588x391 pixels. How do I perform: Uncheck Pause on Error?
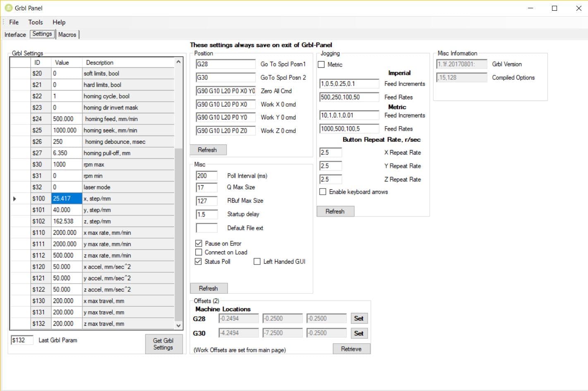tap(198, 243)
